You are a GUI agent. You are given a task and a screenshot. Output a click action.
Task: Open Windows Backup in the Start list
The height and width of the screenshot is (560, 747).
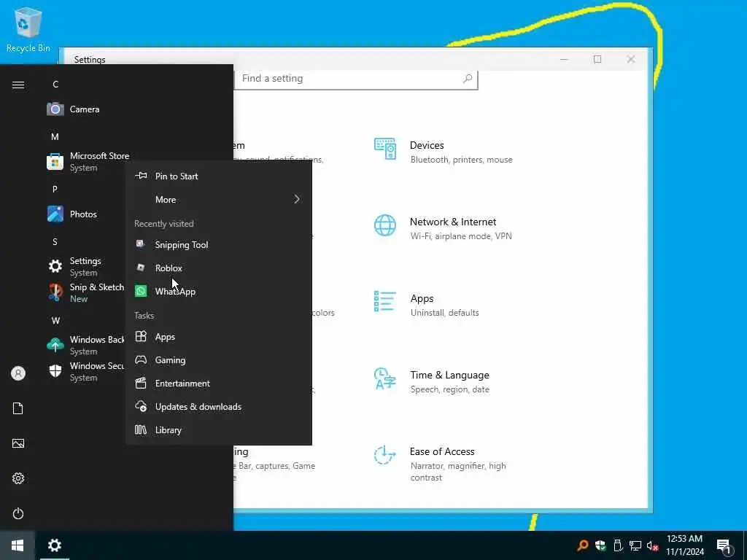tap(85, 345)
